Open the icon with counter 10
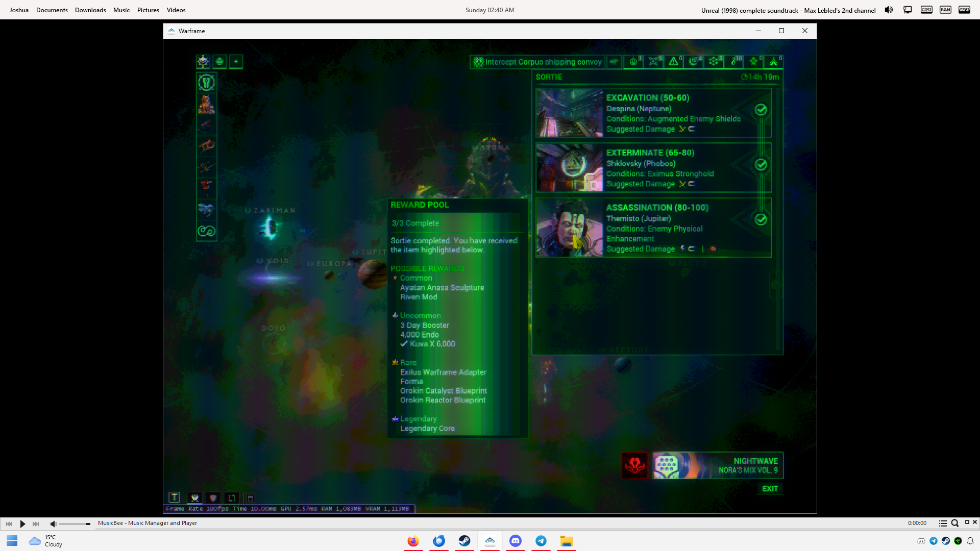The image size is (980, 551). click(x=734, y=62)
